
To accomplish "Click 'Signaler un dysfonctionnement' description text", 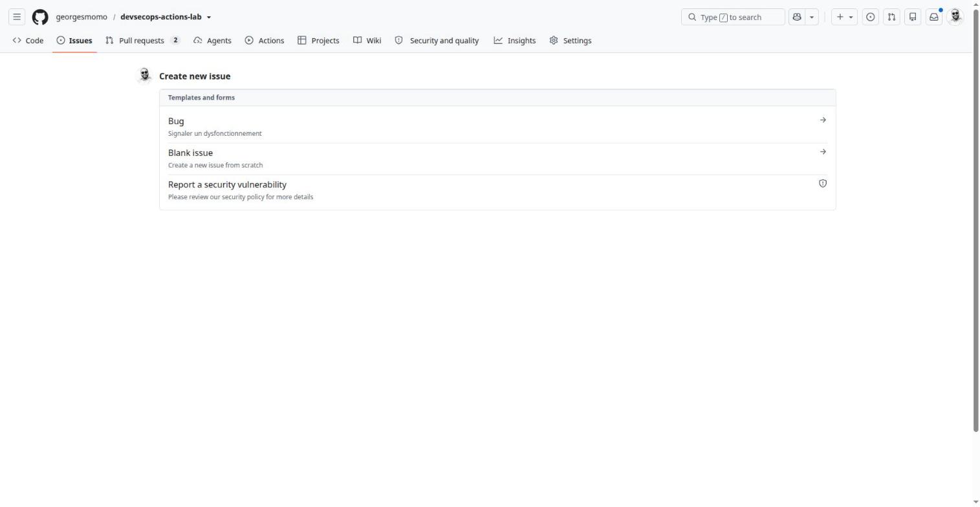I will coord(215,133).
